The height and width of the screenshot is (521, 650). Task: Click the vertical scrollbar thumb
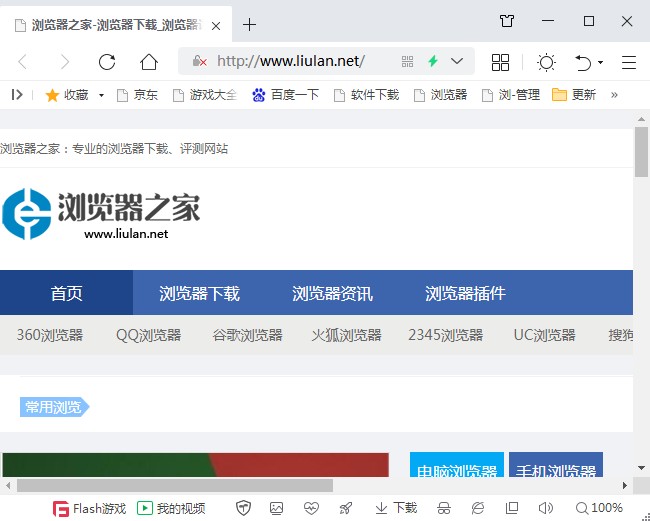(x=641, y=152)
